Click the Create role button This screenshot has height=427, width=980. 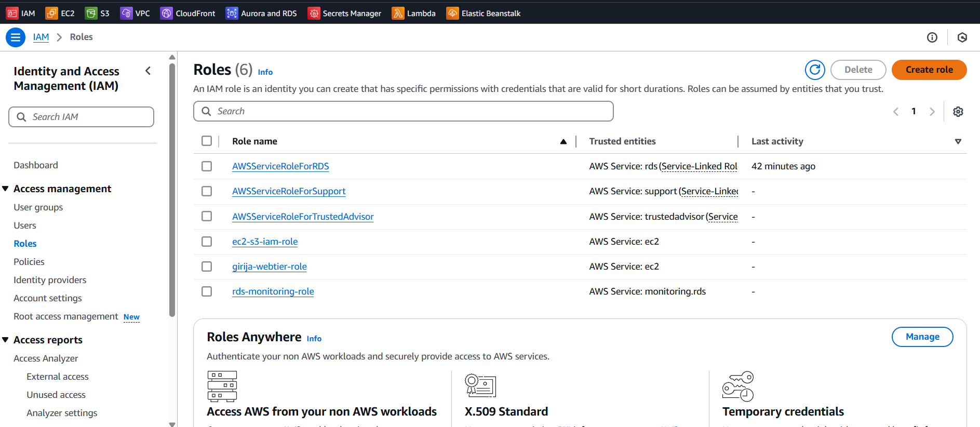929,70
